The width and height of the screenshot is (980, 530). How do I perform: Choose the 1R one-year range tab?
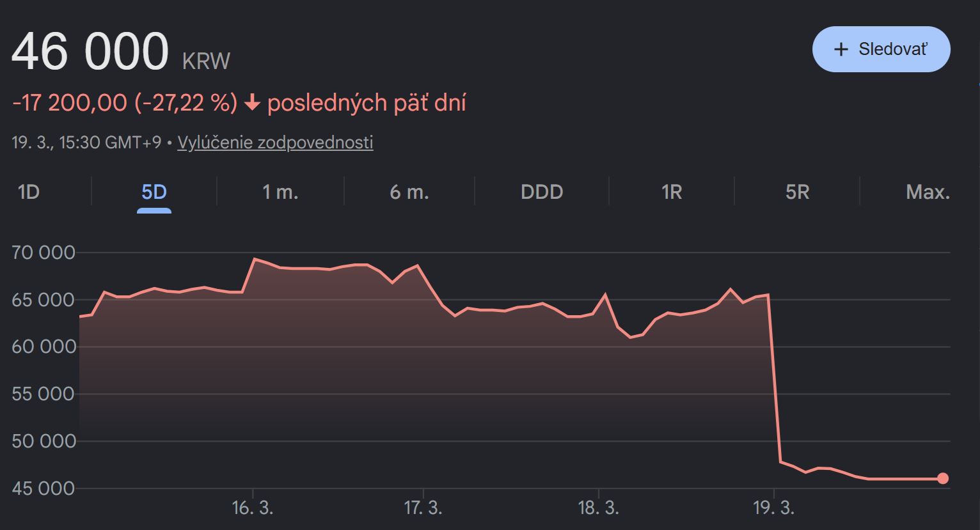pos(672,192)
